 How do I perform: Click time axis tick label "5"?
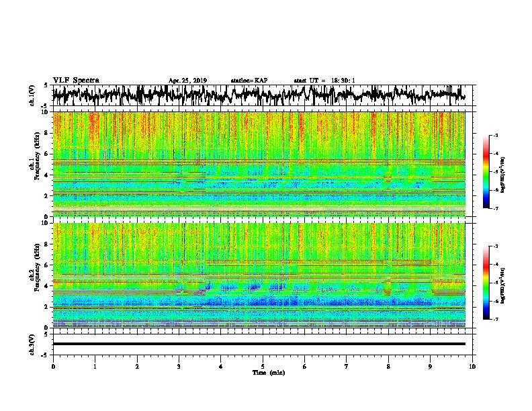tap(263, 367)
